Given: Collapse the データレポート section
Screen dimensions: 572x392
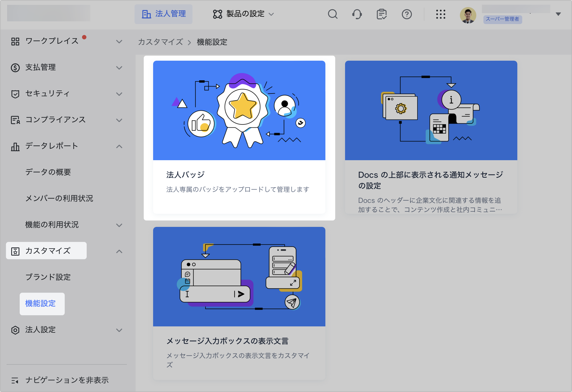Looking at the screenshot, I should pyautogui.click(x=119, y=146).
